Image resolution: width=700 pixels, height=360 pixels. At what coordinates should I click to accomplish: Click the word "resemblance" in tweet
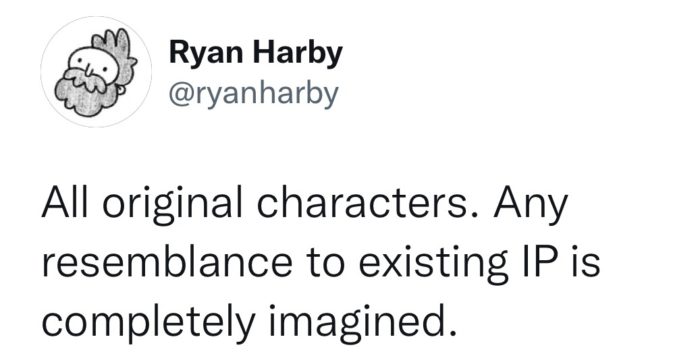tap(167, 262)
